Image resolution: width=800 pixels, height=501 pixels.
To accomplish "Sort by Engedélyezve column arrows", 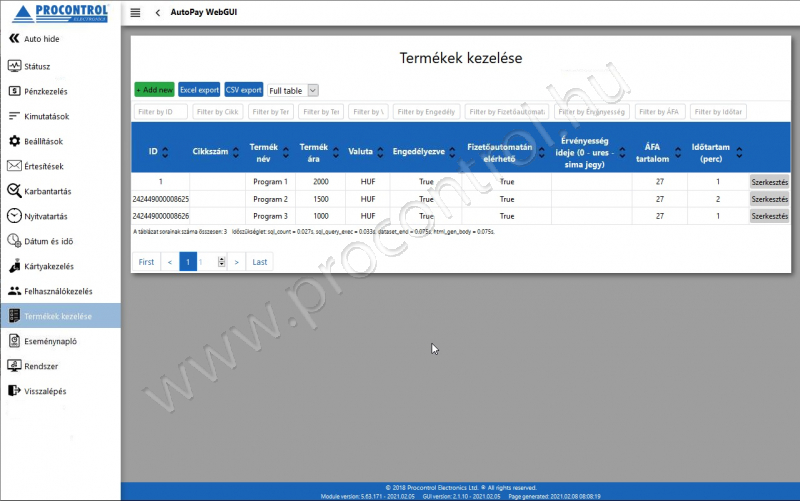I will coord(452,152).
